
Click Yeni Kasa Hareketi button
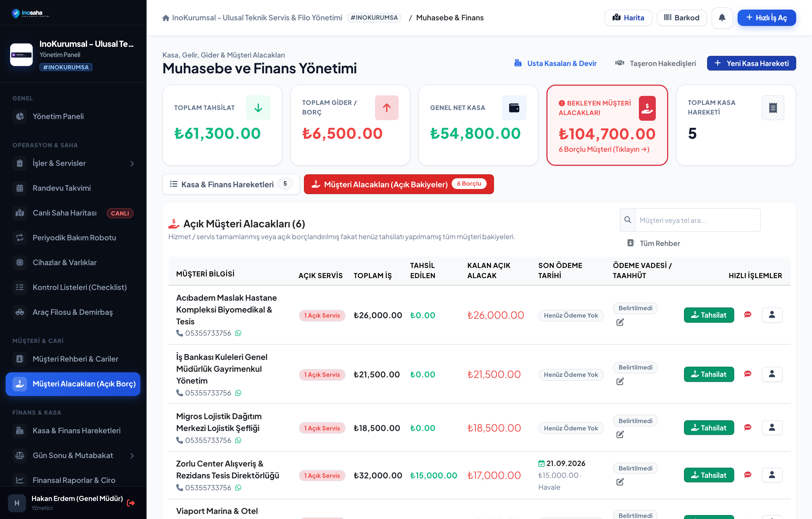(x=751, y=63)
